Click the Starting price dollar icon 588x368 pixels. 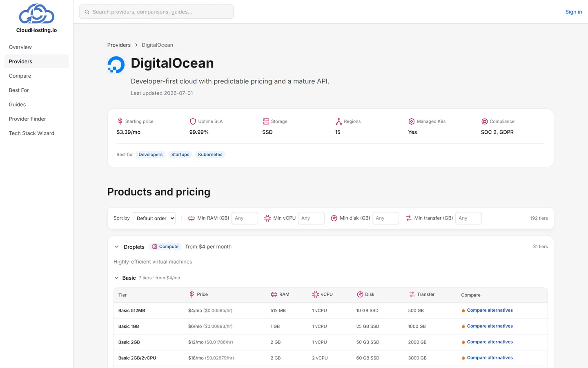(120, 121)
